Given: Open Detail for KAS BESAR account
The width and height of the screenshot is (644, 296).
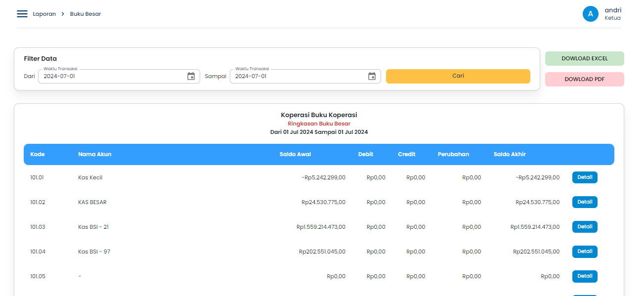Looking at the screenshot, I should click(x=585, y=202).
